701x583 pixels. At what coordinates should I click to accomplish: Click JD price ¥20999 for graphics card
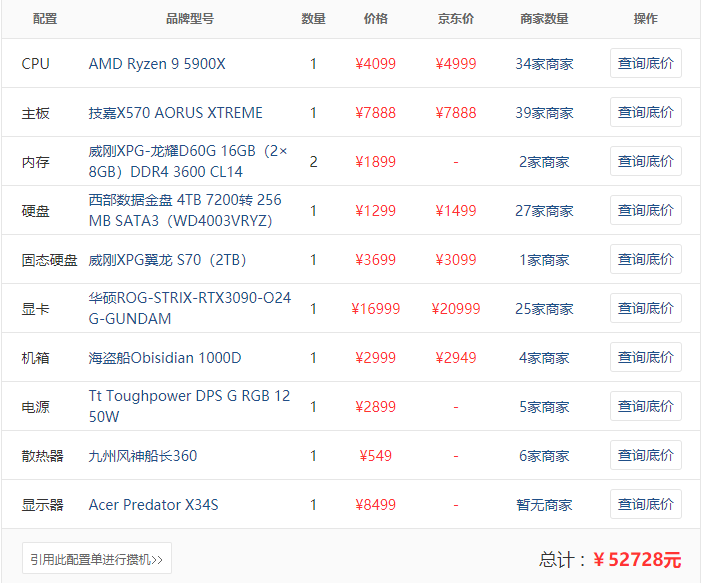[x=456, y=309]
